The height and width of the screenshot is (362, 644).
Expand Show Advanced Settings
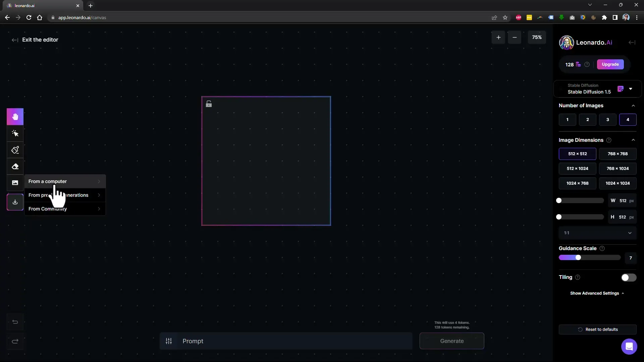(597, 293)
